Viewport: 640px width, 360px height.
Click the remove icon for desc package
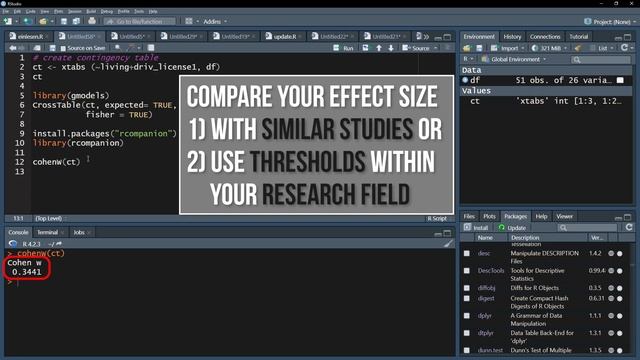click(x=620, y=253)
